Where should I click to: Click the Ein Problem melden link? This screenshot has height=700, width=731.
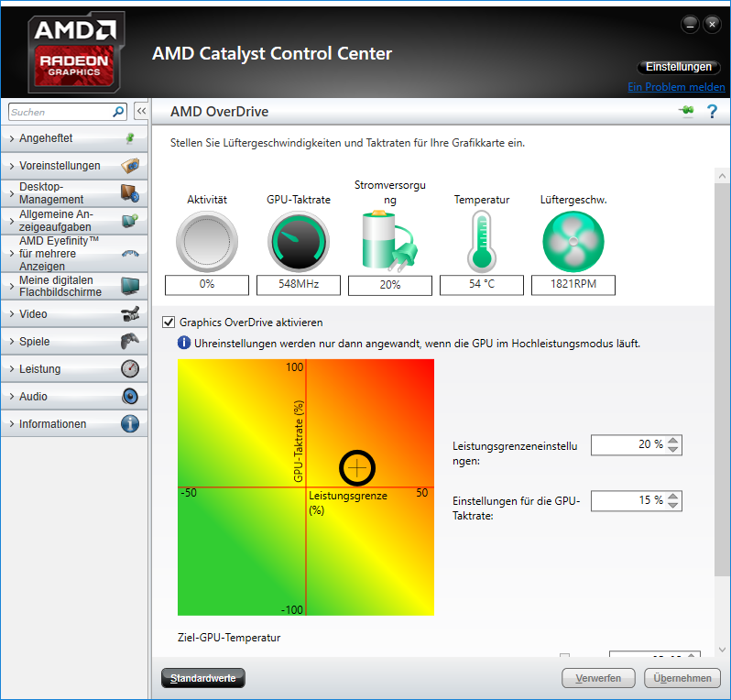(x=676, y=87)
